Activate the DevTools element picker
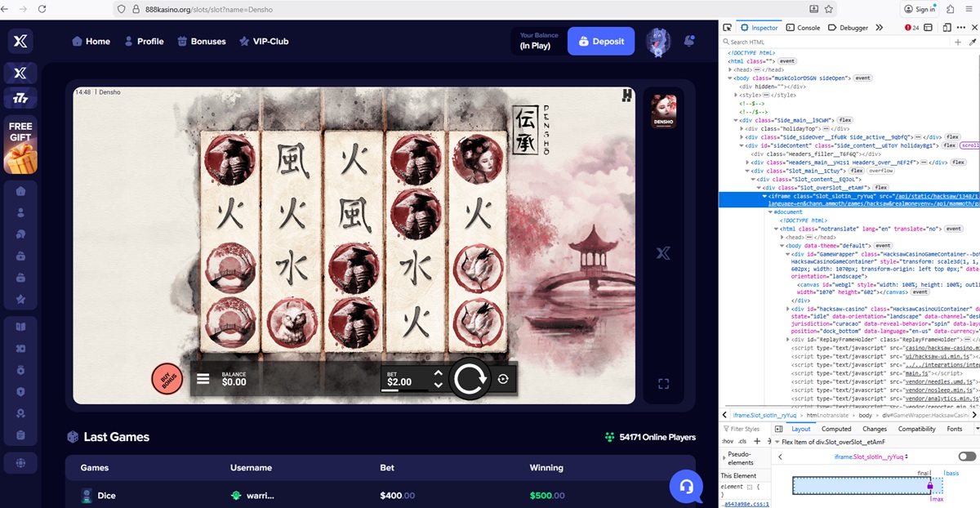The width and height of the screenshot is (980, 508). [728, 28]
